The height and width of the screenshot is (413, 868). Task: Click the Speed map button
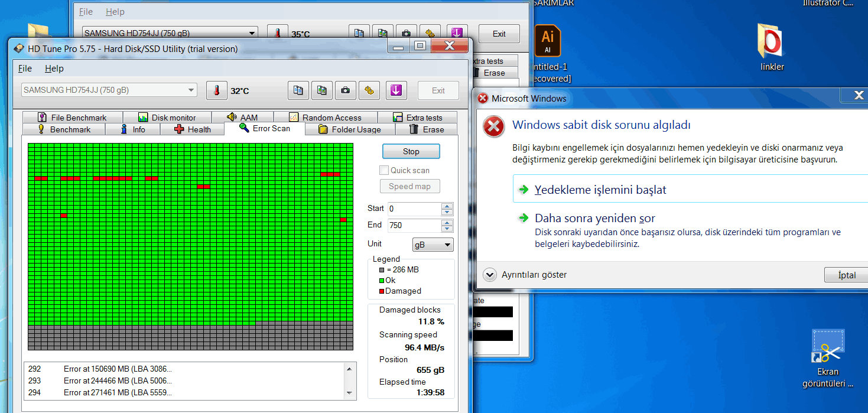tap(410, 186)
